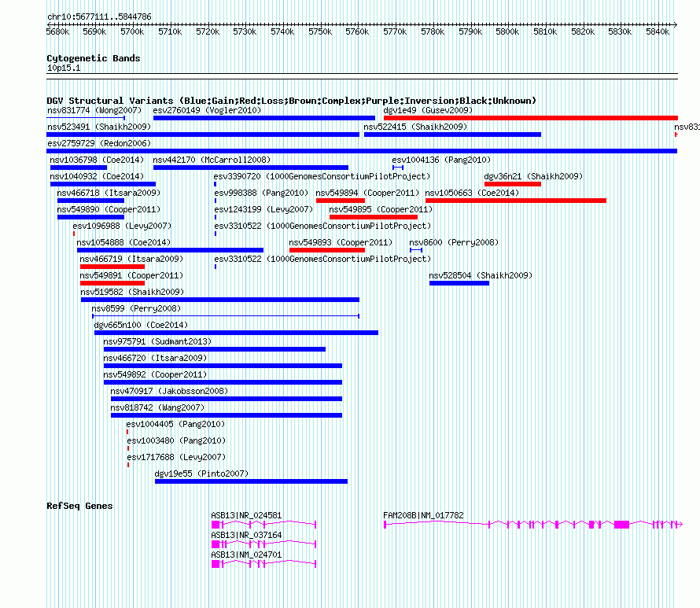Click the nsv818742 (Wang2007) label
Screen dimensions: 700x608
[157, 407]
